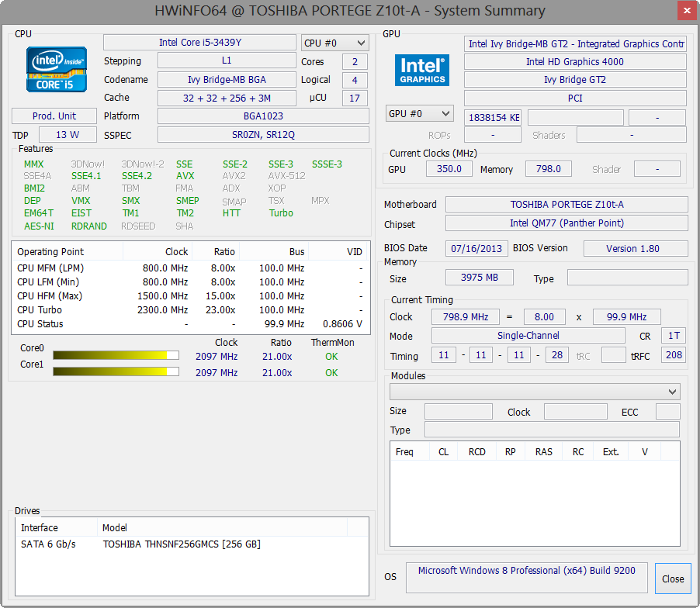Select the Intel Core i5-3439Y name field
Viewport: 700px width, 608px height.
tap(199, 43)
